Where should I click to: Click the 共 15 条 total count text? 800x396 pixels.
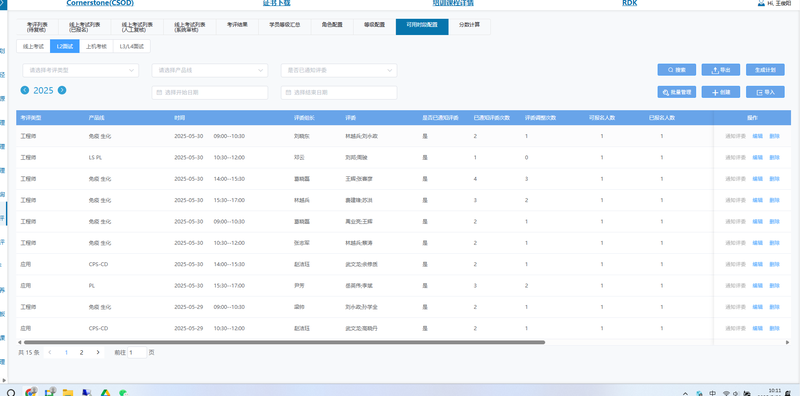click(29, 352)
